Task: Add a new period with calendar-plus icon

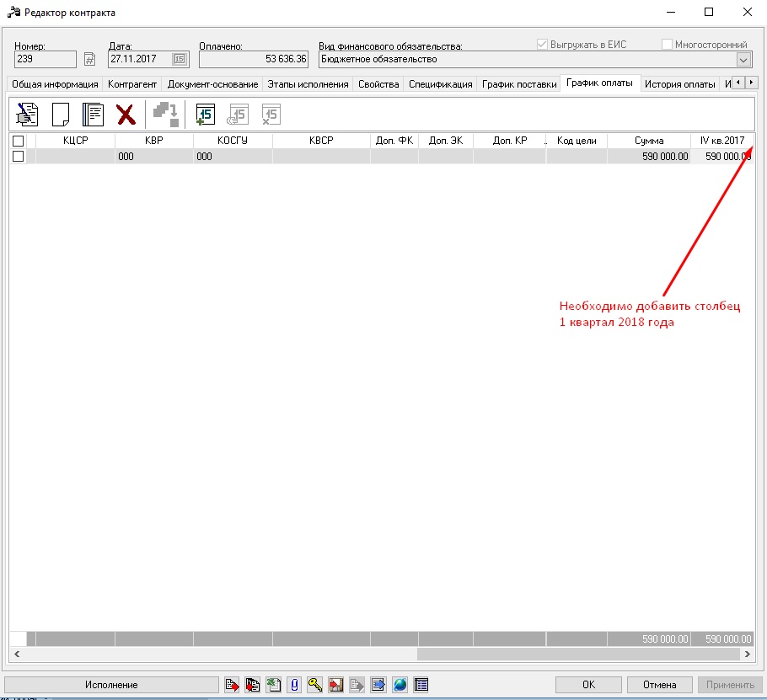Action: tap(205, 114)
